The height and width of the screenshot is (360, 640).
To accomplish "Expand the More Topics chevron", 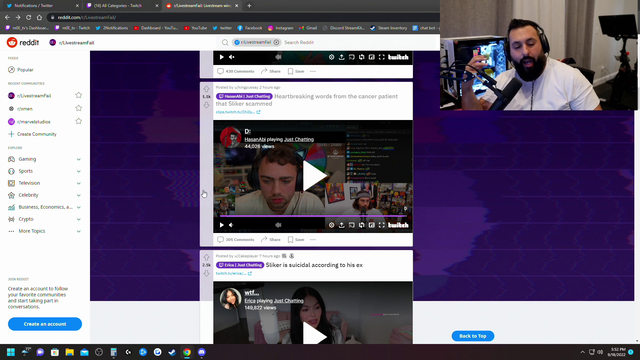I will [78, 231].
